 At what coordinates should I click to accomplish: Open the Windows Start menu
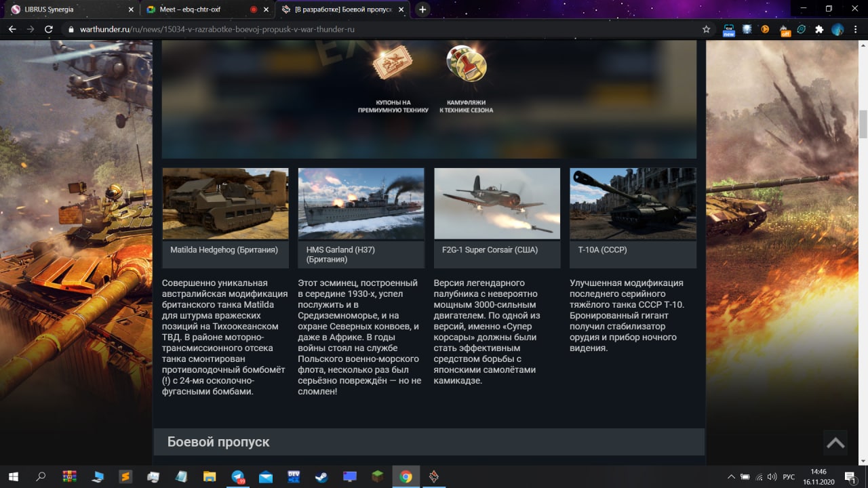(x=13, y=476)
